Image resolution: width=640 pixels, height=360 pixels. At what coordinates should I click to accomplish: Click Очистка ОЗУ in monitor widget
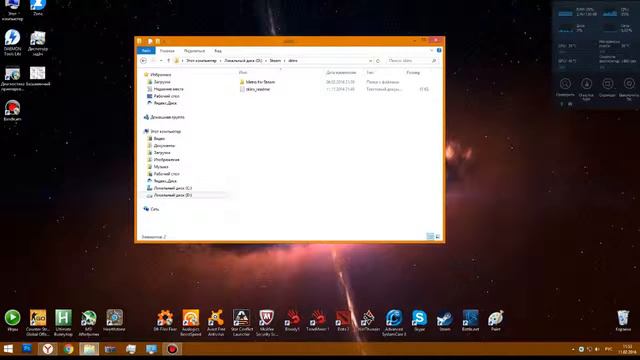(586, 88)
